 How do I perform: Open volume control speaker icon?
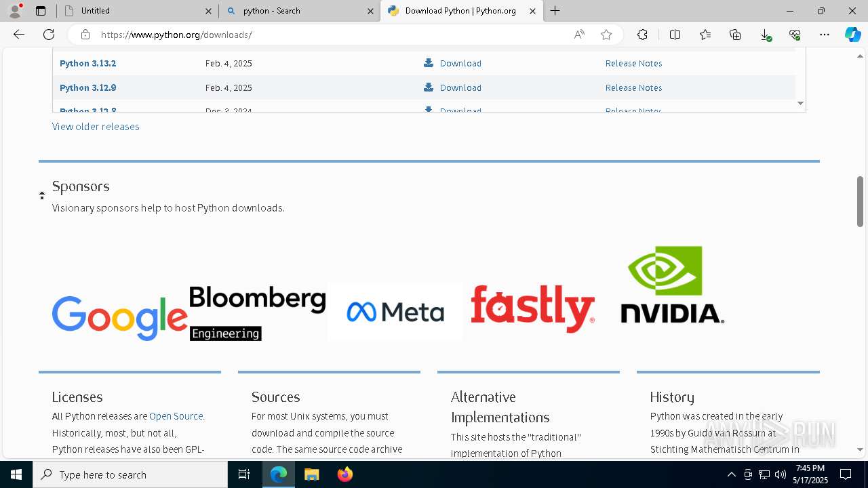pos(781,474)
